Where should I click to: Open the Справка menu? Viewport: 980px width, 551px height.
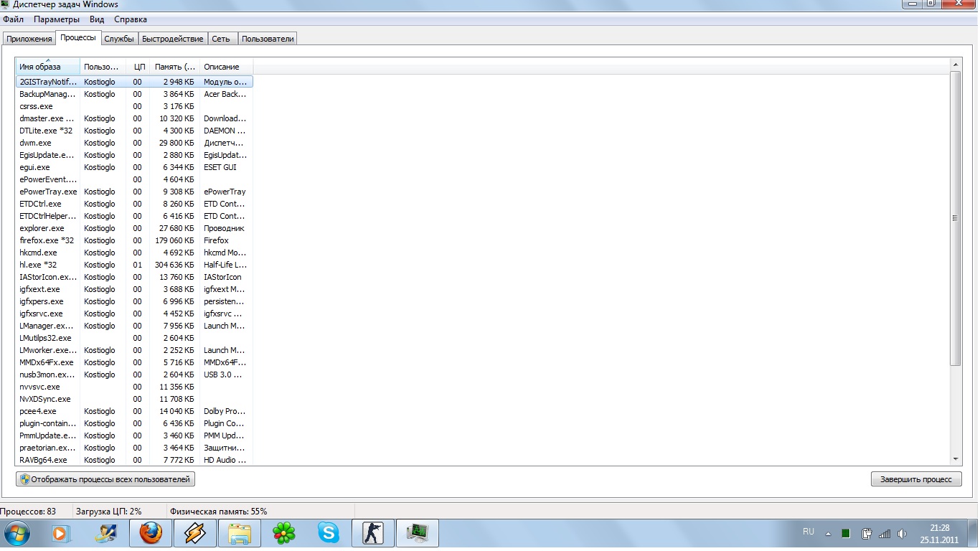pyautogui.click(x=131, y=19)
